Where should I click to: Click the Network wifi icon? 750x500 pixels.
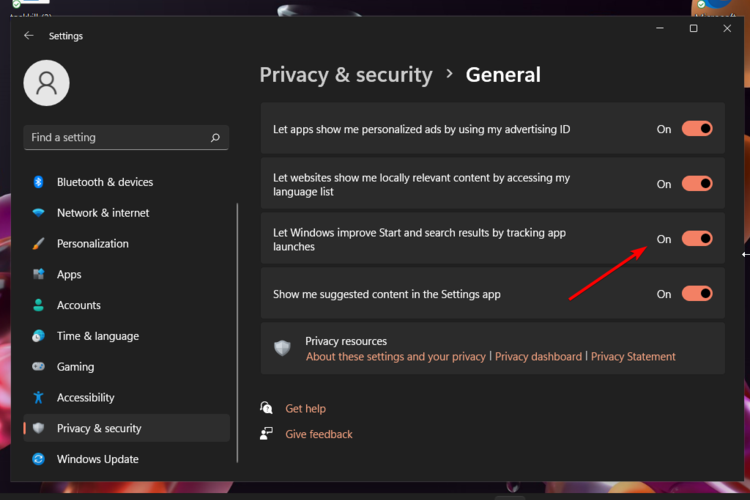[x=38, y=212]
